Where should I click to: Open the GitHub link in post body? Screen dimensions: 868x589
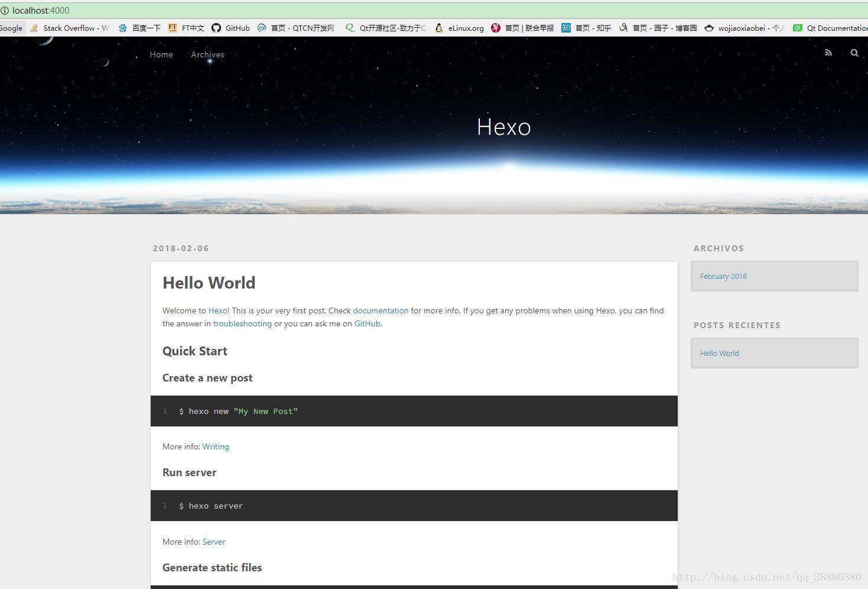[367, 323]
